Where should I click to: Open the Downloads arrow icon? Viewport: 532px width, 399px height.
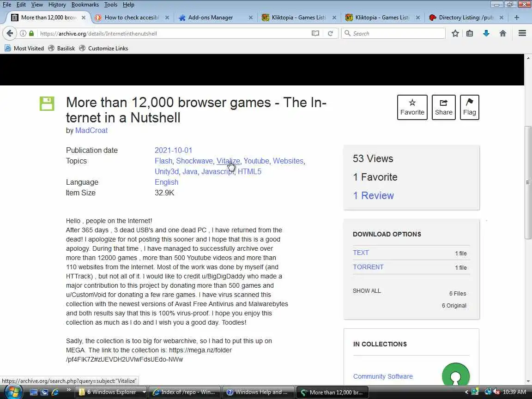click(486, 33)
